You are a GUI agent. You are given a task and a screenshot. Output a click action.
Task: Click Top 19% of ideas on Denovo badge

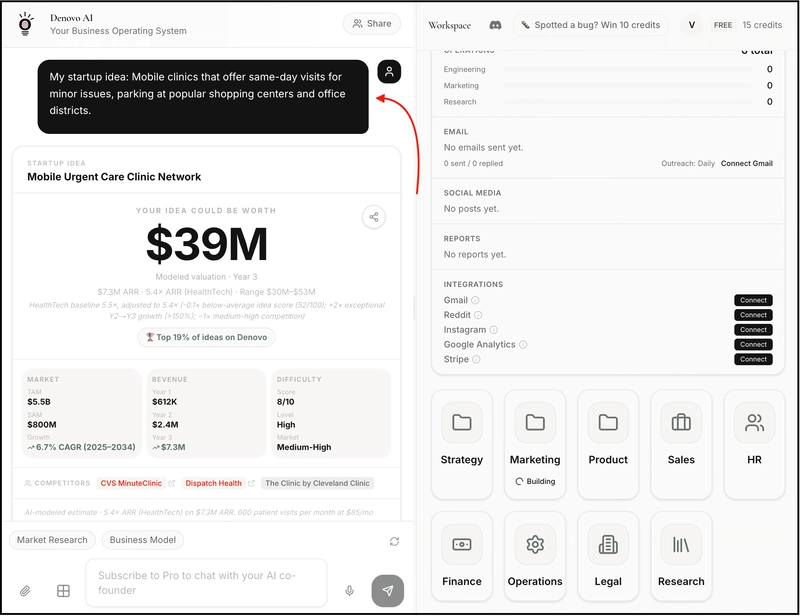[206, 337]
